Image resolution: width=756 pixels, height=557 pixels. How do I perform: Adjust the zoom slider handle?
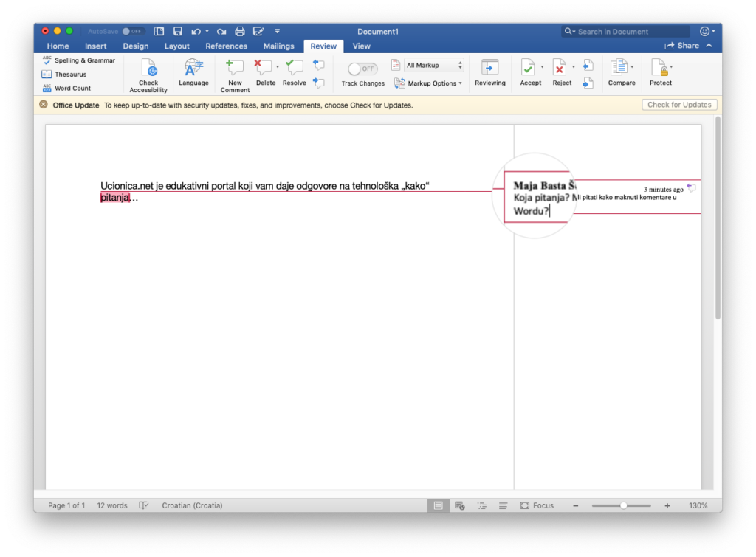pyautogui.click(x=624, y=505)
